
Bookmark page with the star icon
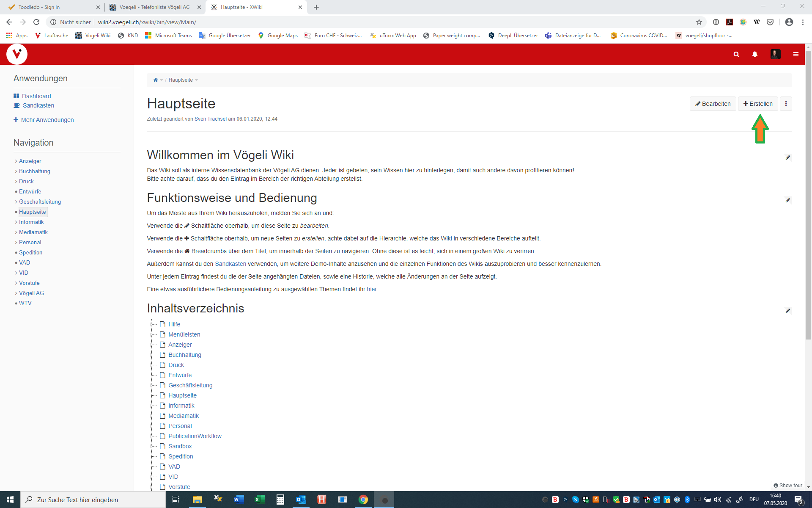[699, 22]
